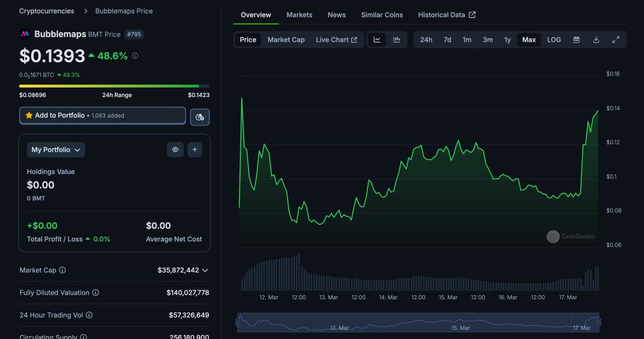Image resolution: width=644 pixels, height=339 pixels.
Task: Open the Historical Data tab
Action: point(447,15)
